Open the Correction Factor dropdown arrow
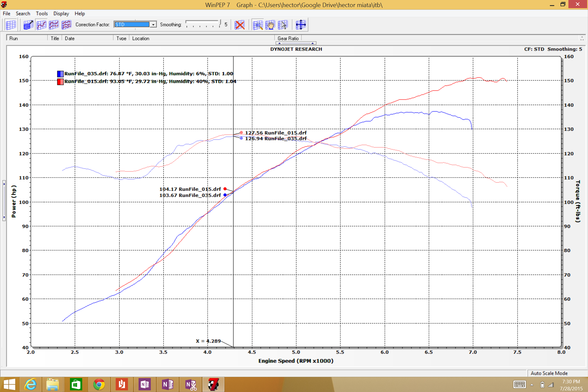588x392 pixels. click(x=153, y=24)
